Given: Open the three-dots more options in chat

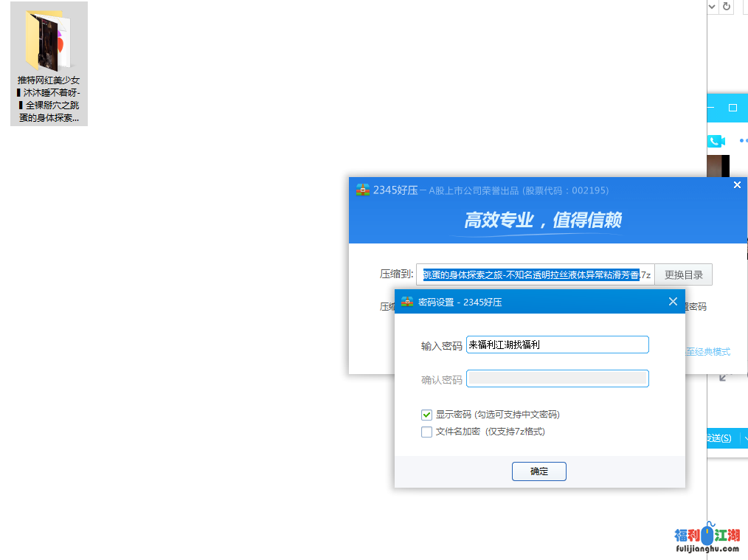Looking at the screenshot, I should tap(742, 141).
